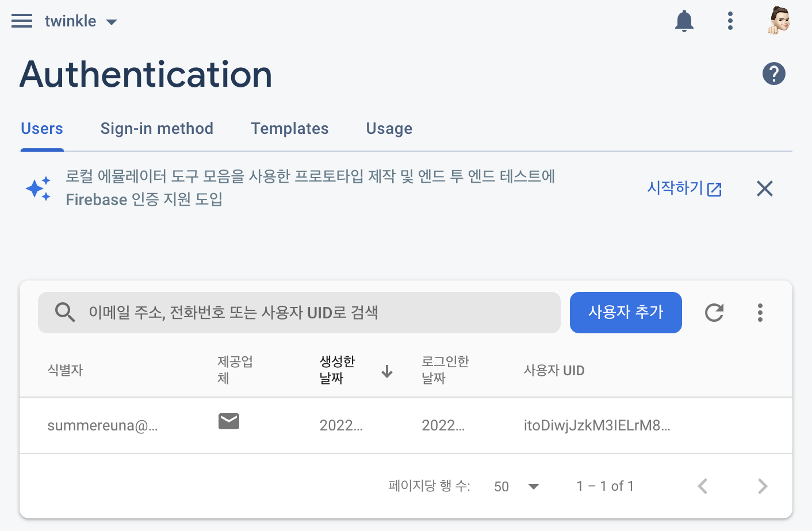Go to the previous page
The width and height of the screenshot is (812, 531).
click(x=703, y=486)
